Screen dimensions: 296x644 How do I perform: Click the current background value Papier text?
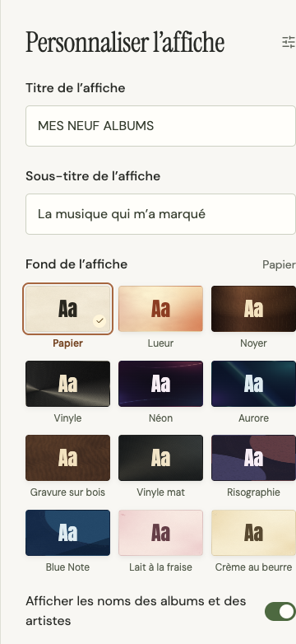[279, 265]
